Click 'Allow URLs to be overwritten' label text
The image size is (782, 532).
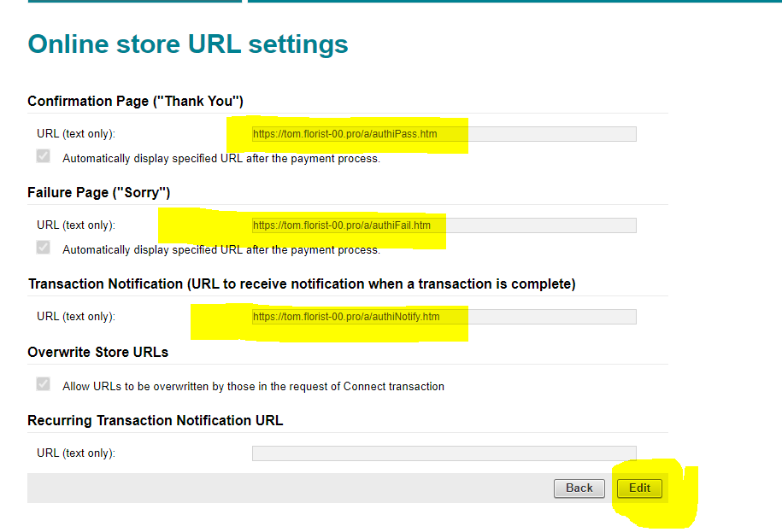[253, 387]
